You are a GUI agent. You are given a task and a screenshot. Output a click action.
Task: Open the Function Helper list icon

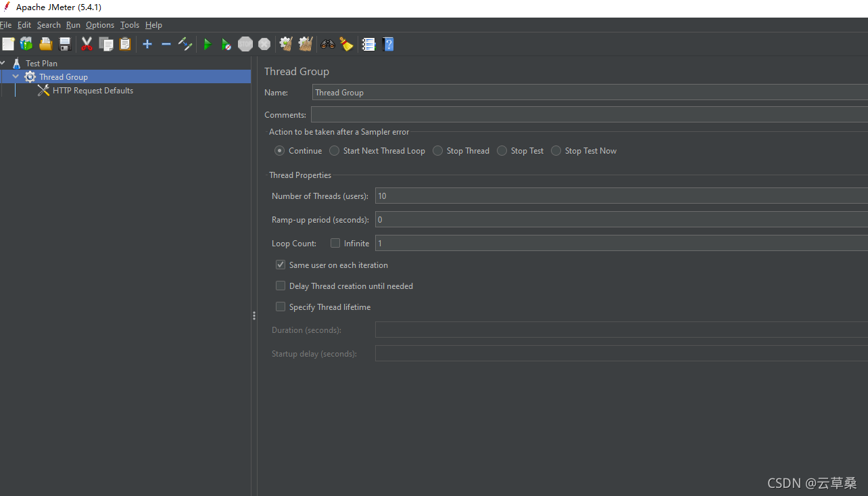(x=368, y=44)
